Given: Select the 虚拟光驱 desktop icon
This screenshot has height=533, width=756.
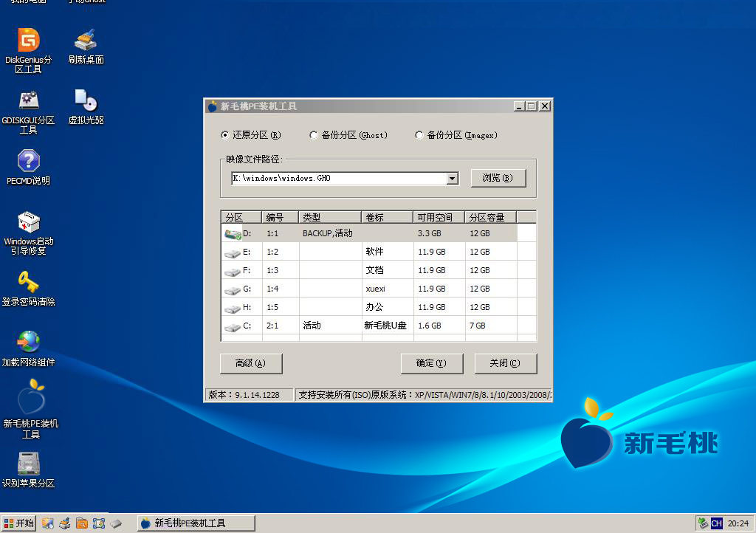Looking at the screenshot, I should (x=86, y=107).
